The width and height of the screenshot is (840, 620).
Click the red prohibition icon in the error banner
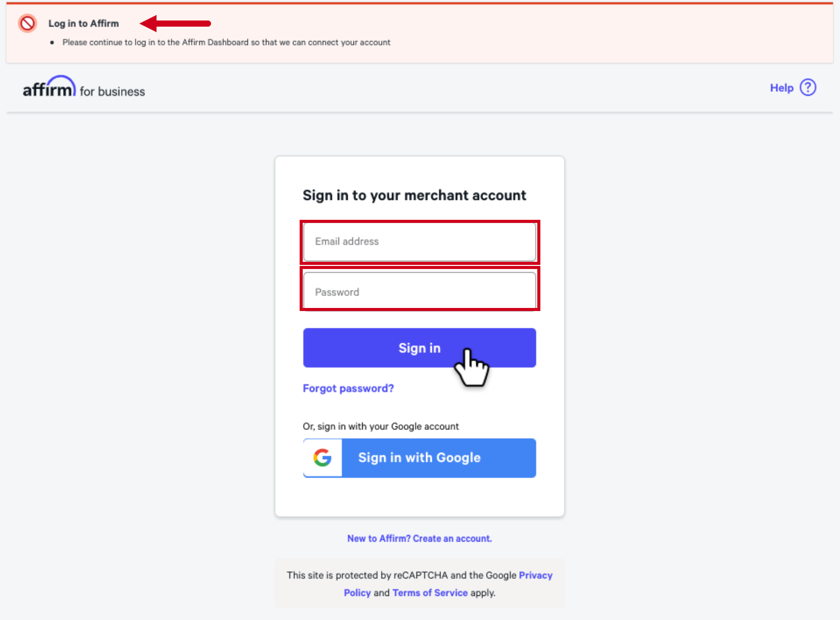coord(27,23)
